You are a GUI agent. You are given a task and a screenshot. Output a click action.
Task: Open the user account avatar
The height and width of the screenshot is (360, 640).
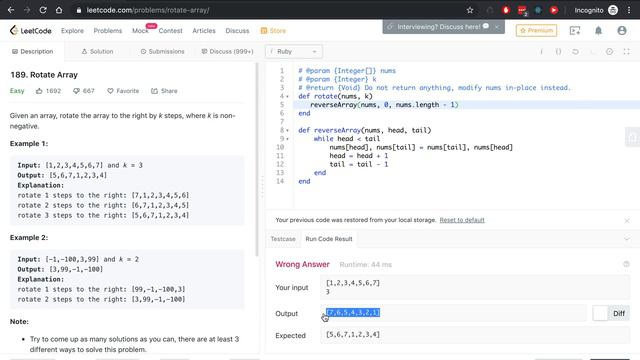622,31
